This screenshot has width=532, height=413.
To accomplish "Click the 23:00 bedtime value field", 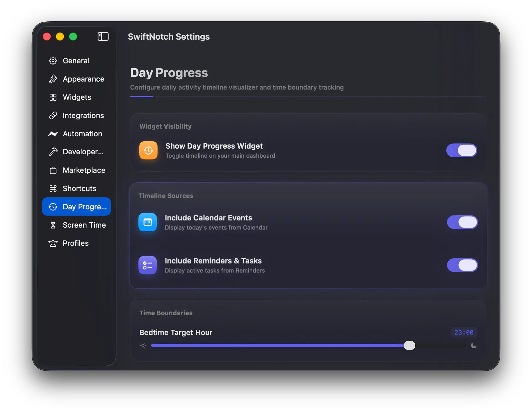I will click(x=464, y=332).
